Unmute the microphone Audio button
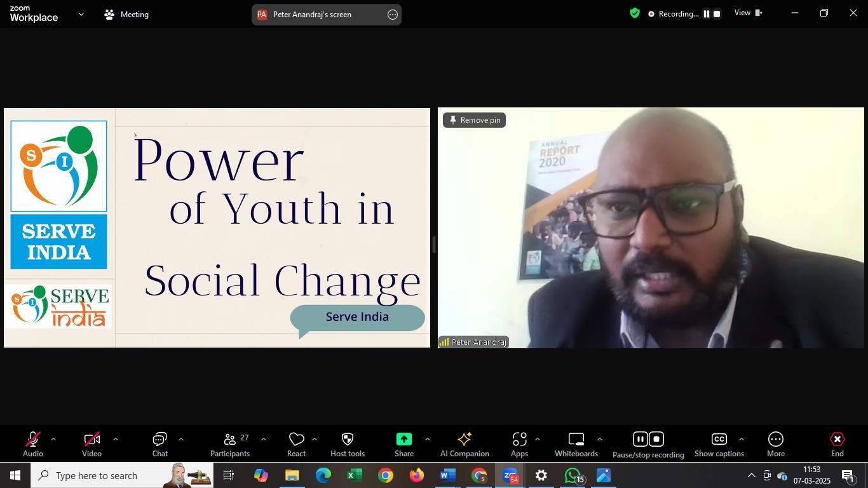This screenshot has height=488, width=868. pyautogui.click(x=33, y=444)
